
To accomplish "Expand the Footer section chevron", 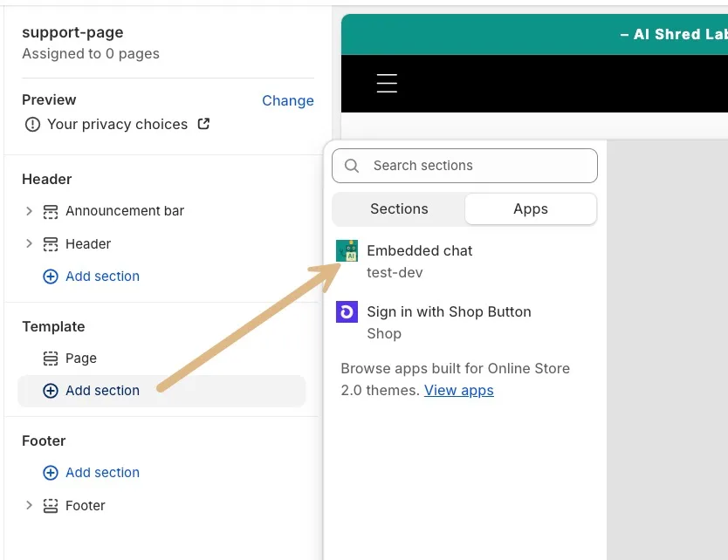I will click(30, 505).
